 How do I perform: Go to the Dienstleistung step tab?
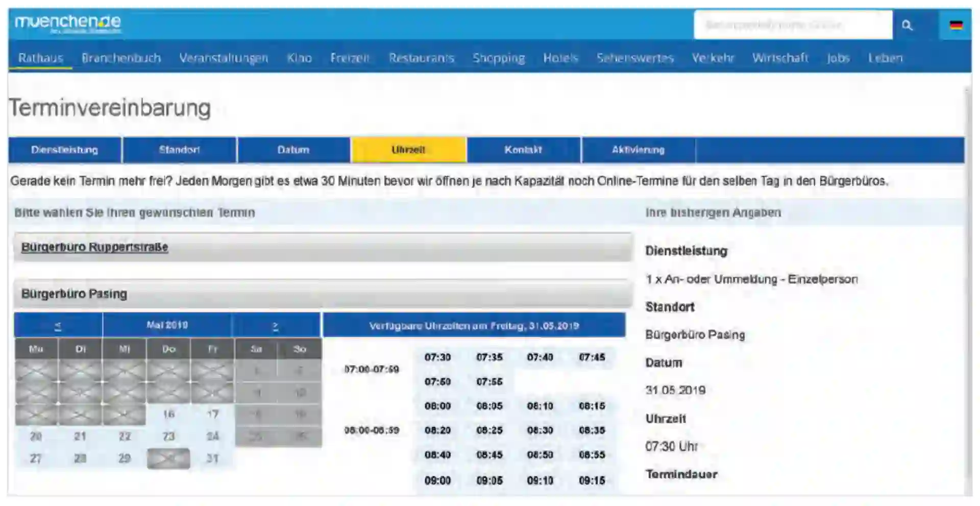pos(64,150)
